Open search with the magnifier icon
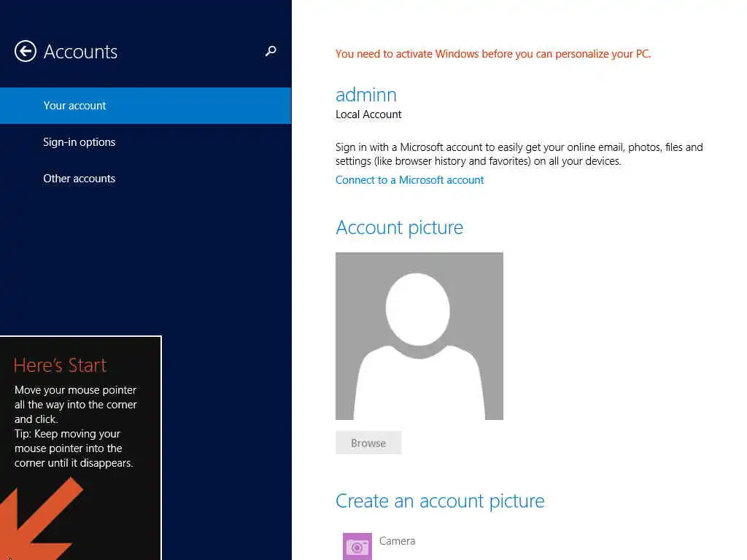This screenshot has height=560, width=747. 271,51
